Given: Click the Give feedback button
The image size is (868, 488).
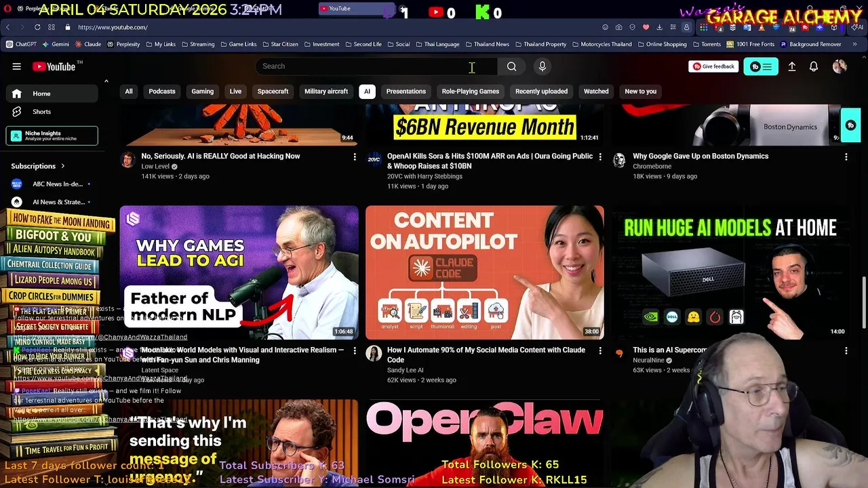Looking at the screenshot, I should coord(713,66).
